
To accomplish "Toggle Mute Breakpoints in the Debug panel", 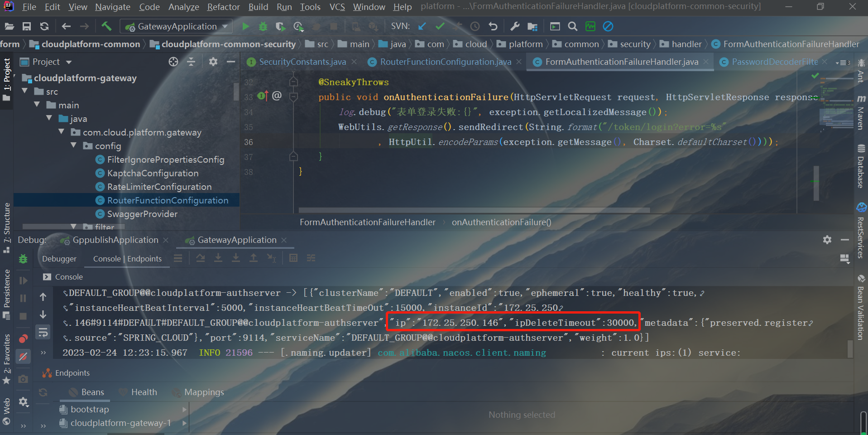I will 23,357.
